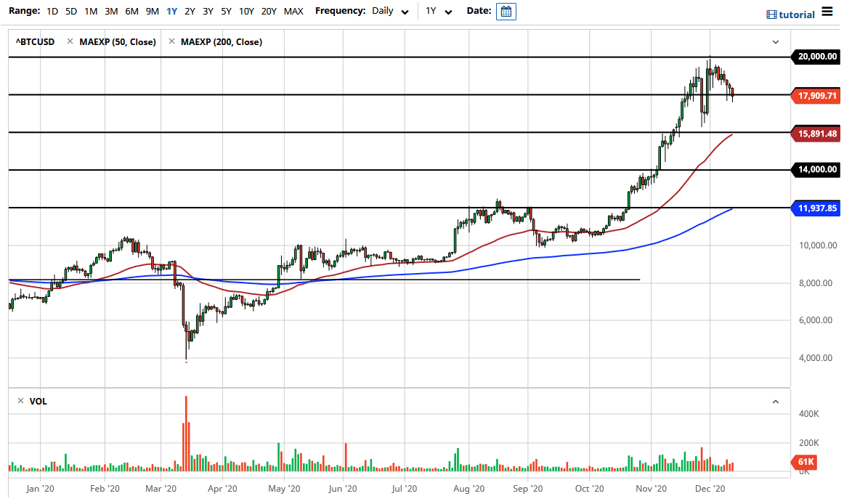Remove the MAEXP (200, Close) indicator
This screenshot has width=844, height=504.
tap(172, 41)
